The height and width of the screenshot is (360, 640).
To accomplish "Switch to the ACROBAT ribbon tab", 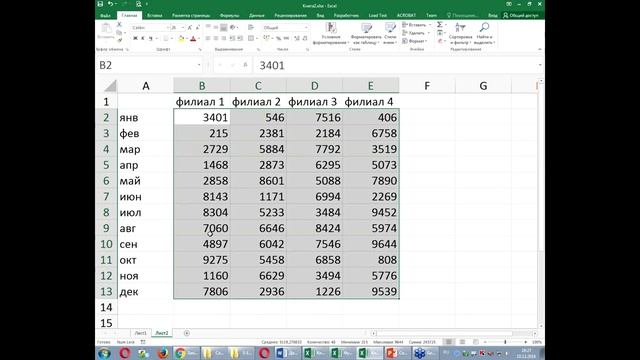I will click(406, 16).
